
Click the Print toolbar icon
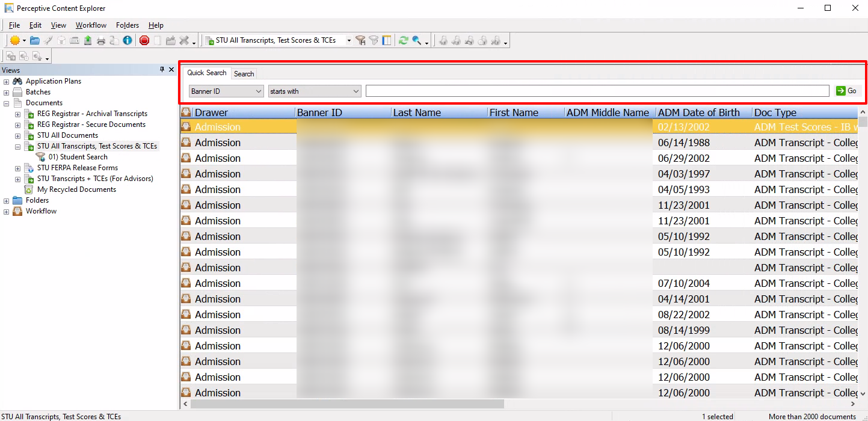[x=101, y=40]
